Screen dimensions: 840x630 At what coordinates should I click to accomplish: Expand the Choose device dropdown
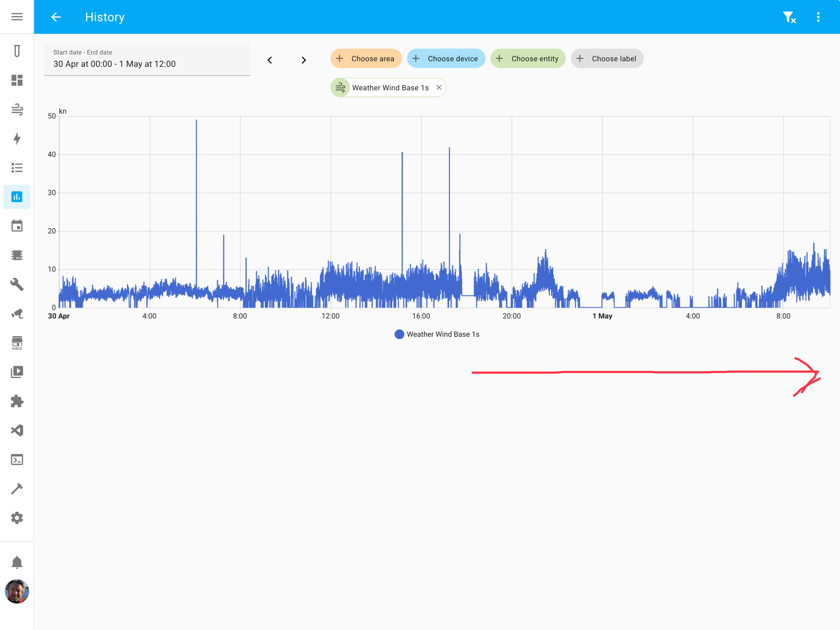[446, 58]
